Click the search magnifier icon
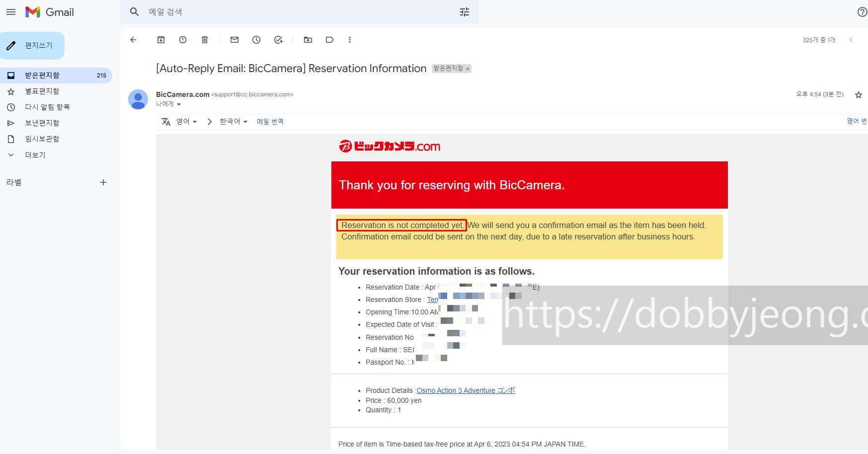This screenshot has width=868, height=454. click(134, 12)
